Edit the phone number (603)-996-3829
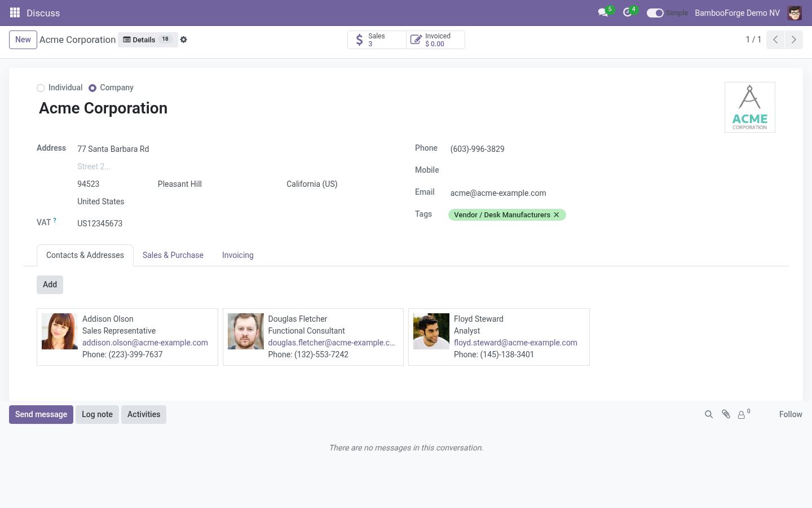The height and width of the screenshot is (508, 812). point(612,149)
